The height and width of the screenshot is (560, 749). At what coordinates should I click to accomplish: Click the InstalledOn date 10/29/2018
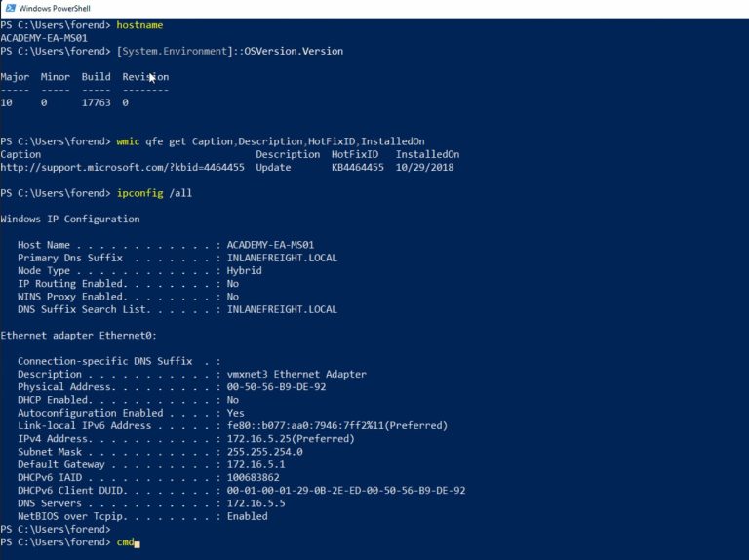pos(424,167)
